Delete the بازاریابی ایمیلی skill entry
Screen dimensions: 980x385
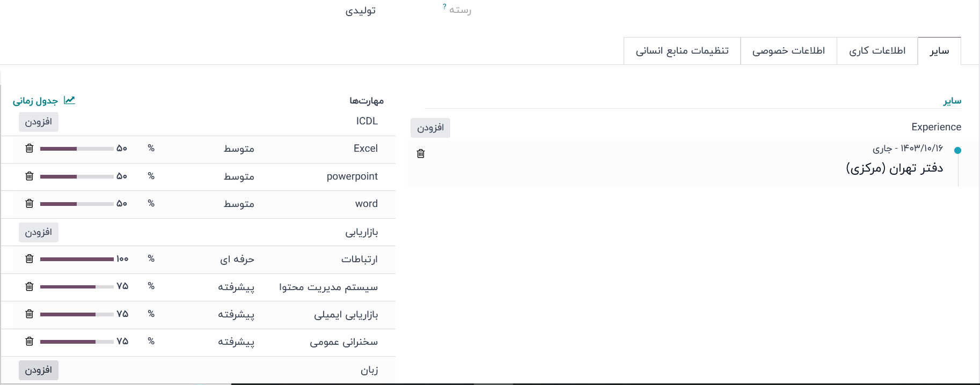[x=30, y=314]
